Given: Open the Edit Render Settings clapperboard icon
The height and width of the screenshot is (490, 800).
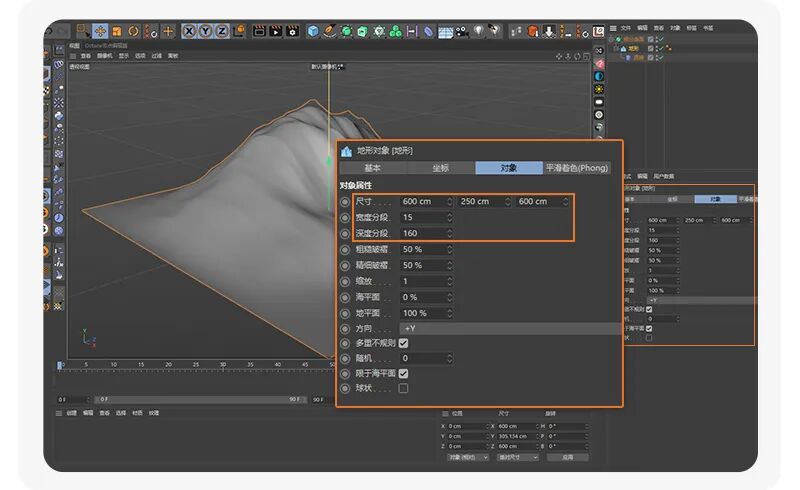Looking at the screenshot, I should [292, 31].
